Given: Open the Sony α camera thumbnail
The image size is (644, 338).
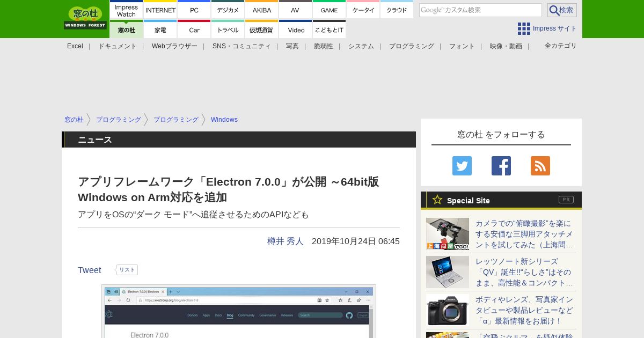Looking at the screenshot, I should click(x=448, y=310).
